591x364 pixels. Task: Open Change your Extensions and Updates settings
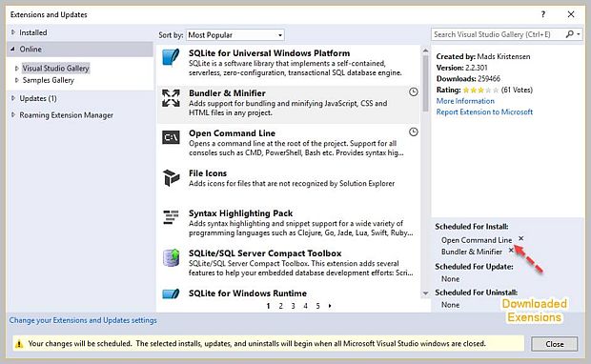[83, 320]
